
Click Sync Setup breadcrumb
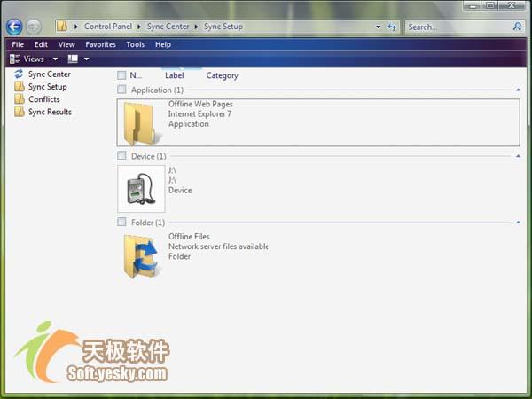pos(223,27)
